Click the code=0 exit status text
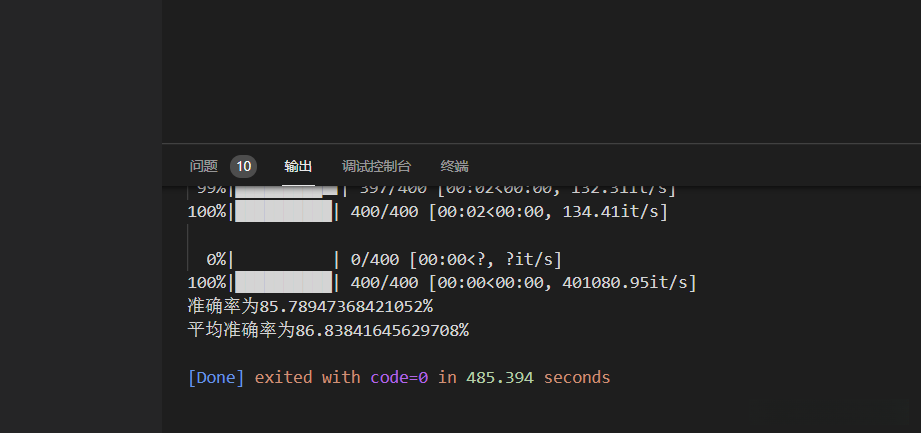The height and width of the screenshot is (433, 921). (400, 377)
